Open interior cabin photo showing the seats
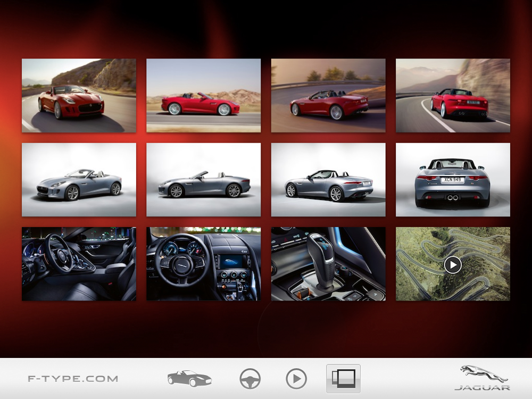Image resolution: width=532 pixels, height=399 pixels. coord(79,264)
